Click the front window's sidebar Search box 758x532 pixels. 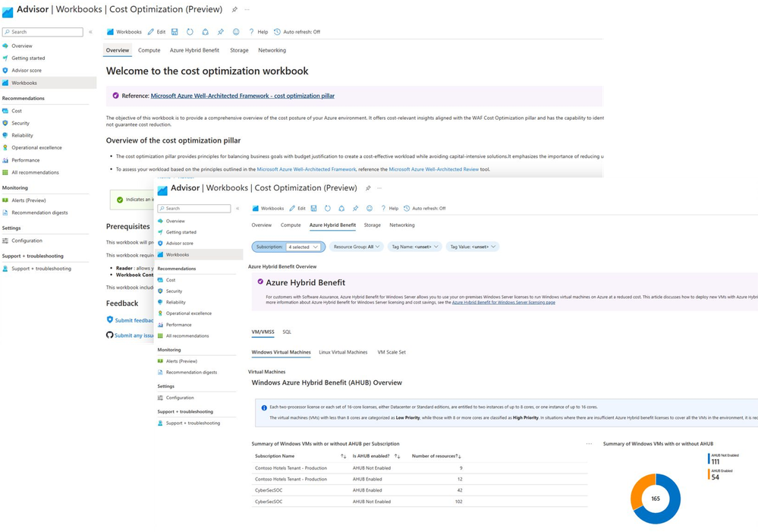click(x=194, y=209)
